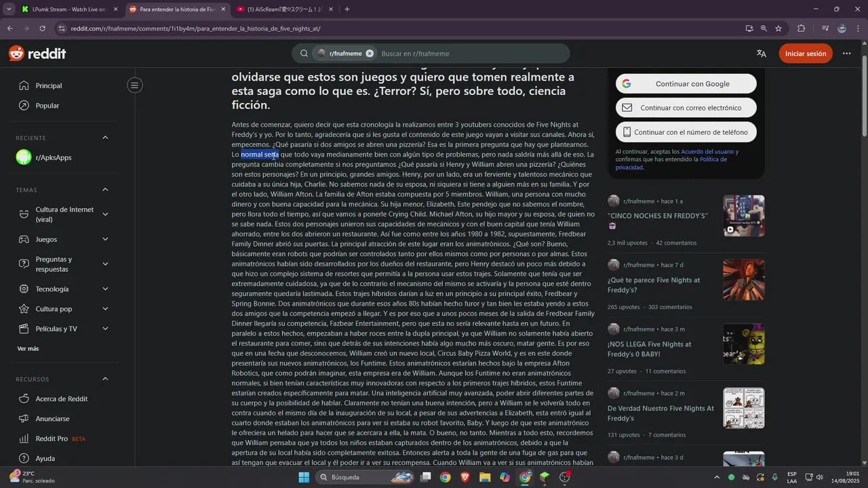The width and height of the screenshot is (868, 488).
Task: Show more topics with Ver más
Action: pos(28,348)
